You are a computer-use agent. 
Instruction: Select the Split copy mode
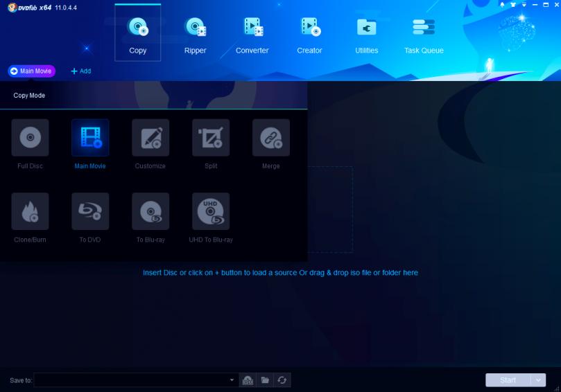tap(211, 138)
